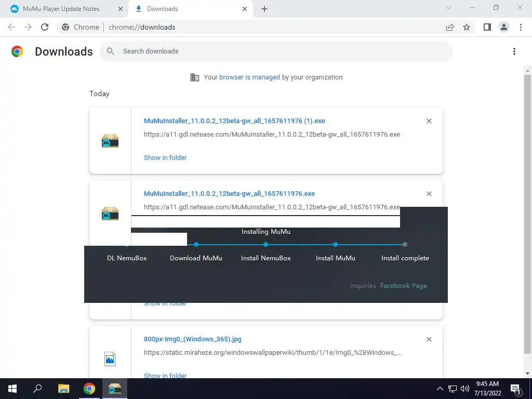Image resolution: width=532 pixels, height=399 pixels.
Task: Click the first a11.gdl.netease.com URL text
Action: tap(272, 135)
